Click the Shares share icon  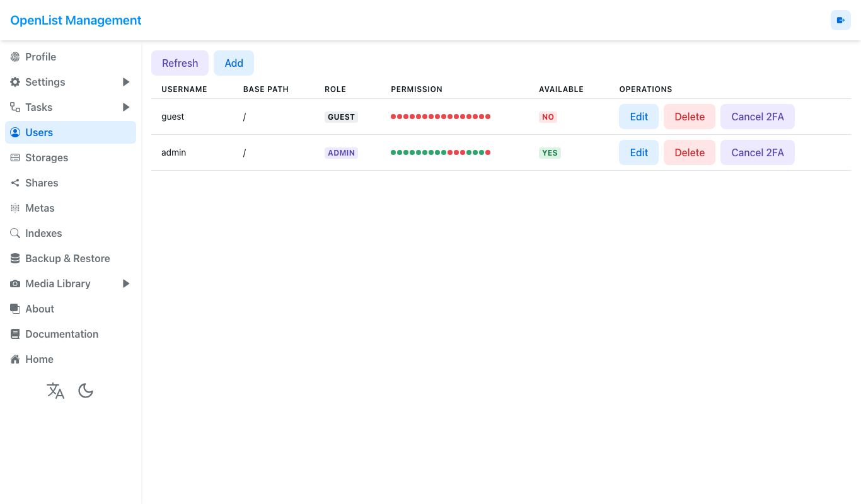[x=15, y=183]
